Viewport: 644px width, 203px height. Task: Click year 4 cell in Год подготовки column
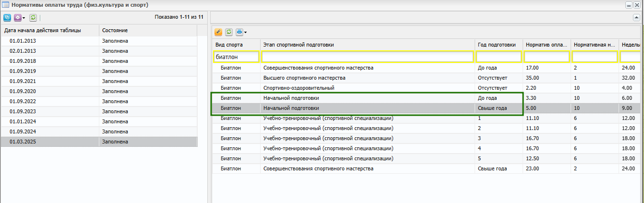pos(499,148)
